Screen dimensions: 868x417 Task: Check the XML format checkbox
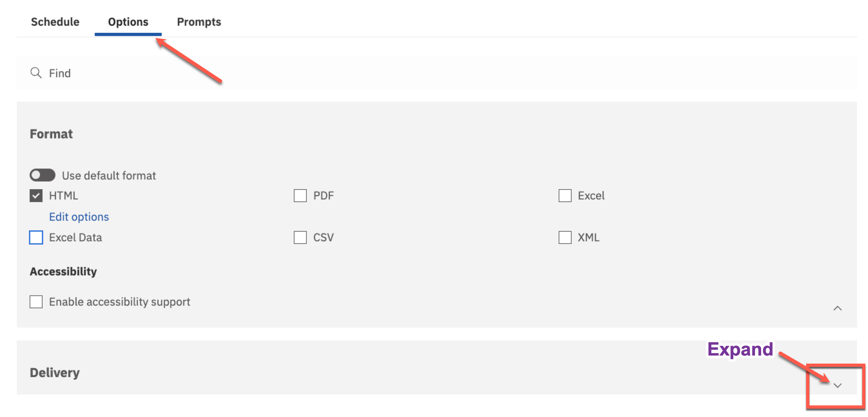pos(564,237)
